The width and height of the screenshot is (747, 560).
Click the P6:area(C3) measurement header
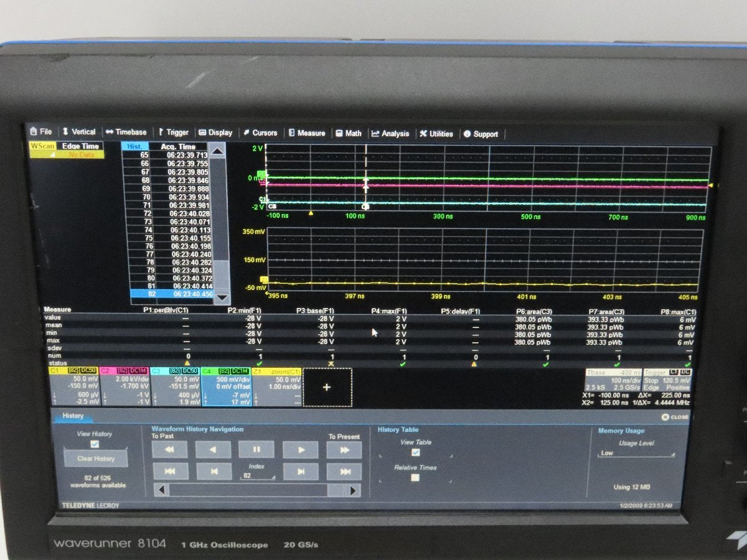(533, 310)
